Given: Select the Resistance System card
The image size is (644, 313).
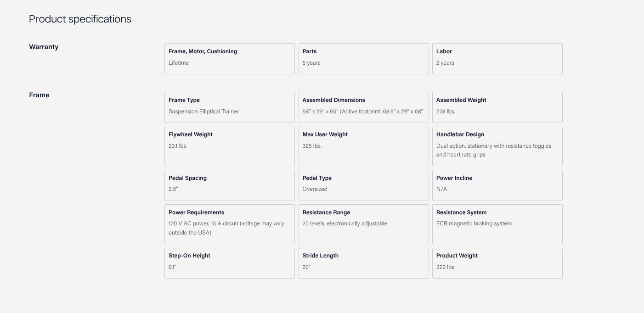Looking at the screenshot, I should [497, 224].
